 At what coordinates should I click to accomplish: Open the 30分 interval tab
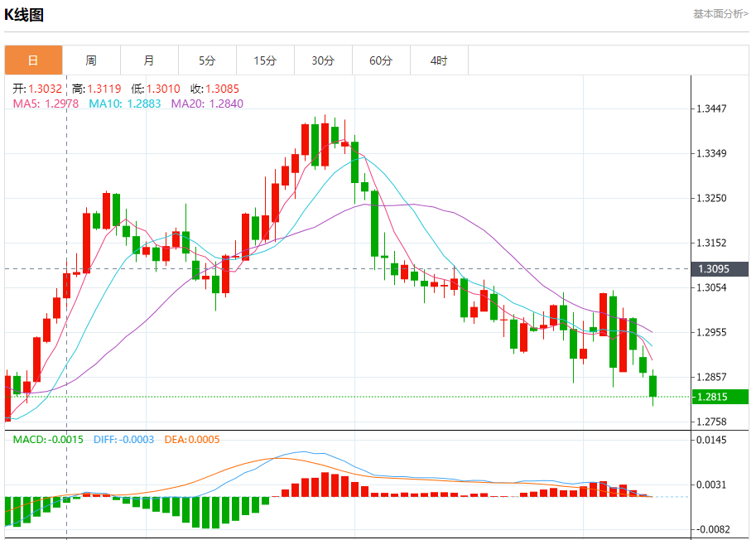pos(323,60)
